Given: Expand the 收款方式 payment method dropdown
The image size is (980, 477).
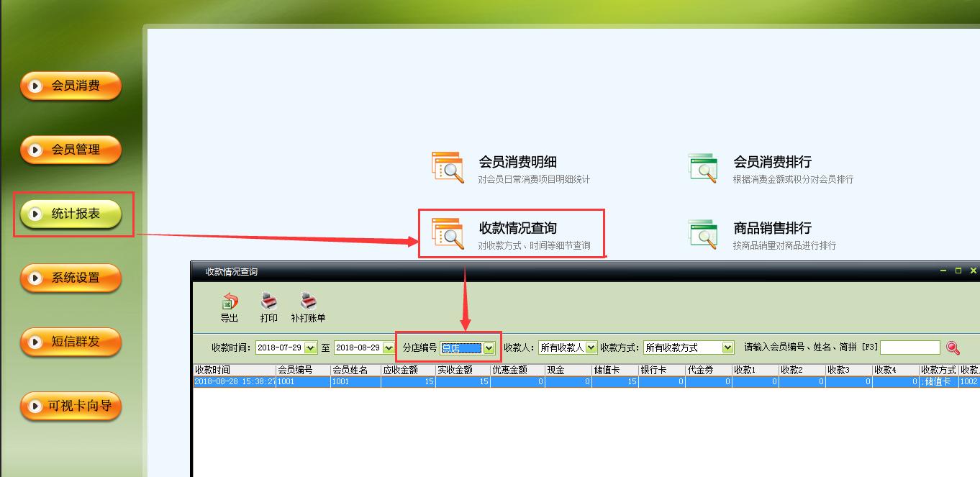Looking at the screenshot, I should pyautogui.click(x=727, y=348).
